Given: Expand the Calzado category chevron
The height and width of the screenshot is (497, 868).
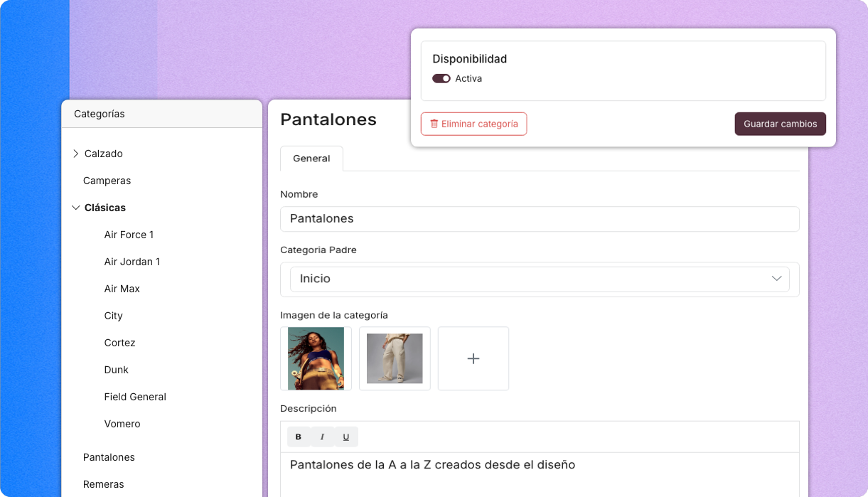Looking at the screenshot, I should pyautogui.click(x=76, y=154).
